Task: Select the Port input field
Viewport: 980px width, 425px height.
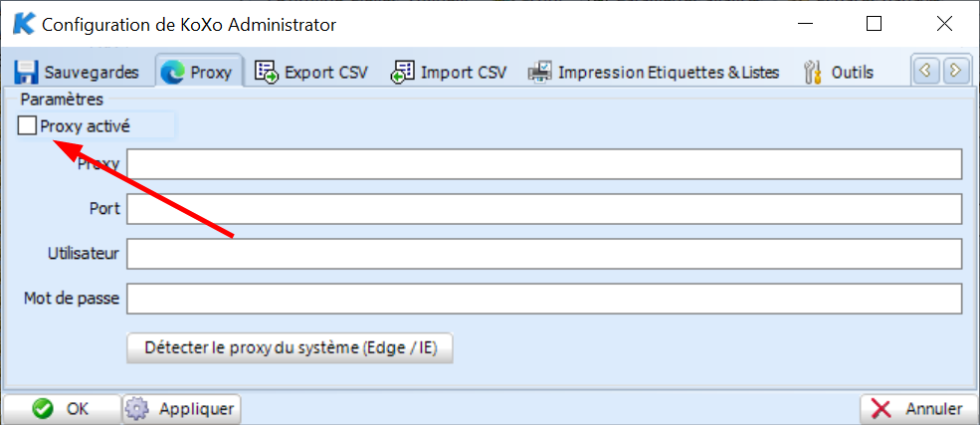Action: coord(544,209)
